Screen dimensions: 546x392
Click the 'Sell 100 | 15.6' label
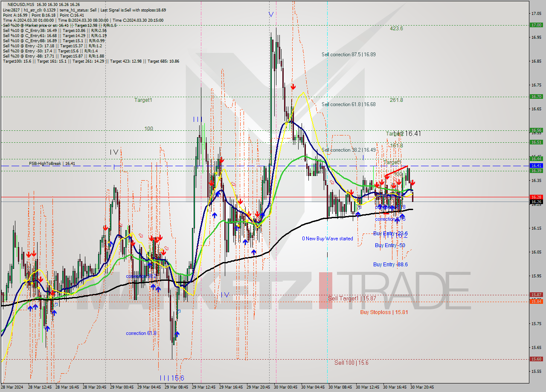(351, 363)
